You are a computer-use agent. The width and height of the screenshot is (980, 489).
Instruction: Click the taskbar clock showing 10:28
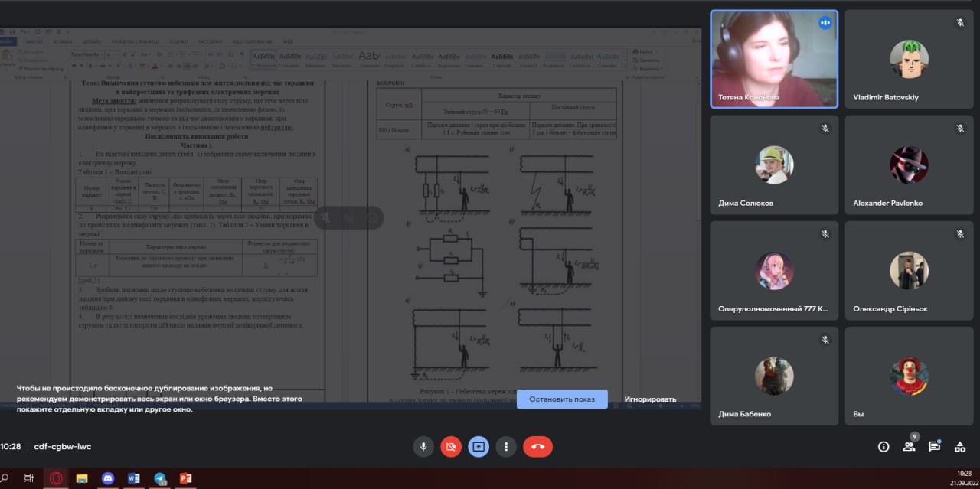963,478
